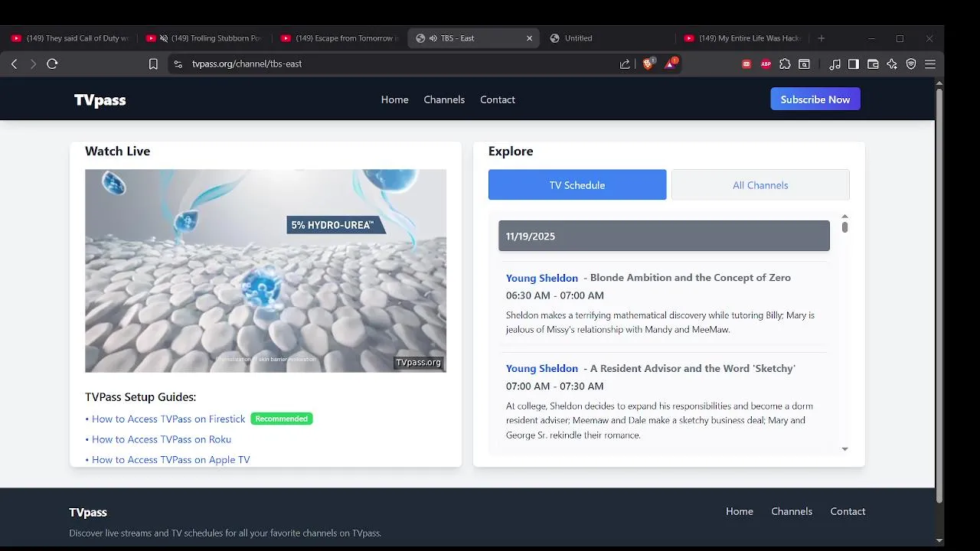Click the green Recommended badge
Image resolution: width=980 pixels, height=551 pixels.
pos(282,419)
